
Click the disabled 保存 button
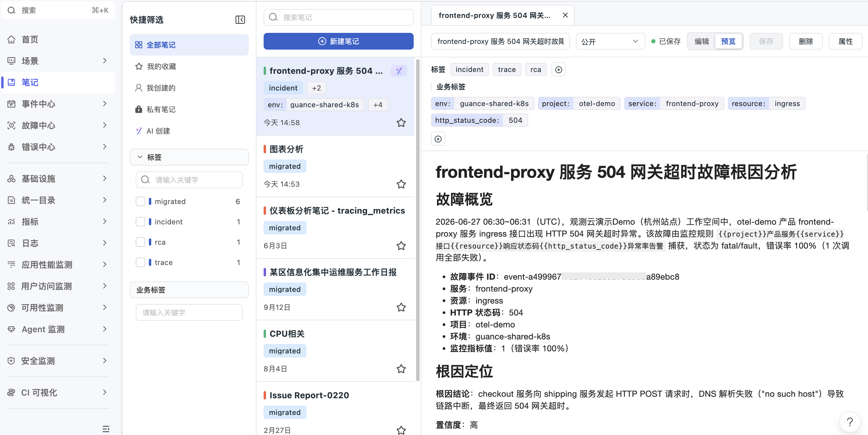[766, 42]
